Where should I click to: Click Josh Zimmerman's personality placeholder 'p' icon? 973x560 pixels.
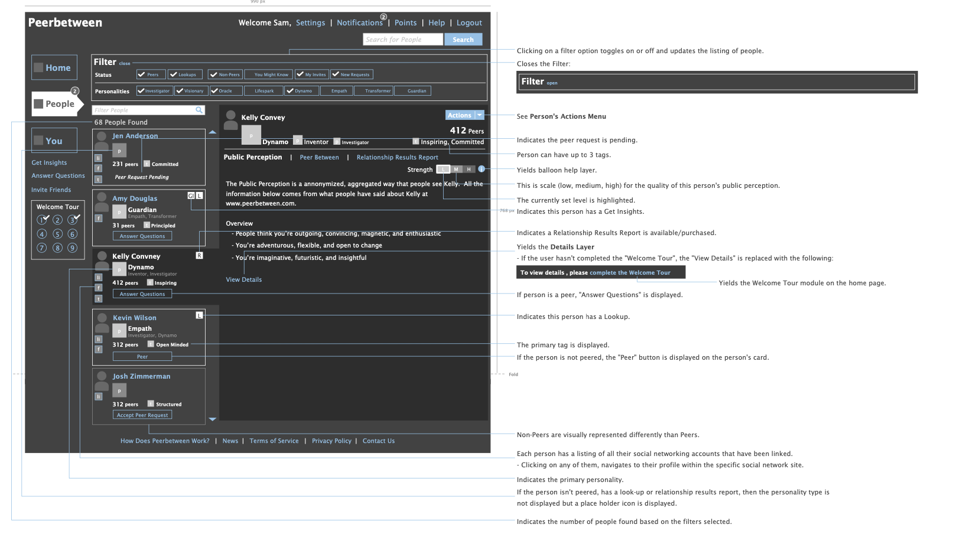119,390
